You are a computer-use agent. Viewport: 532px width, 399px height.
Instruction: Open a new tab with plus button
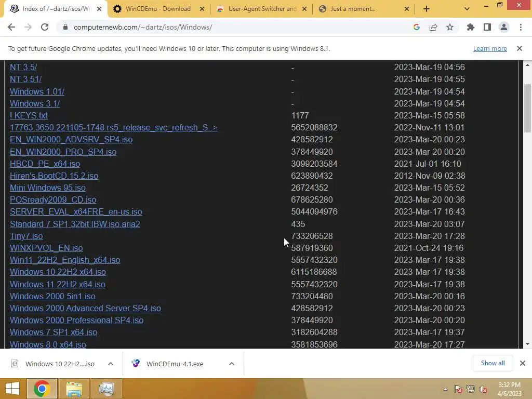tap(427, 9)
